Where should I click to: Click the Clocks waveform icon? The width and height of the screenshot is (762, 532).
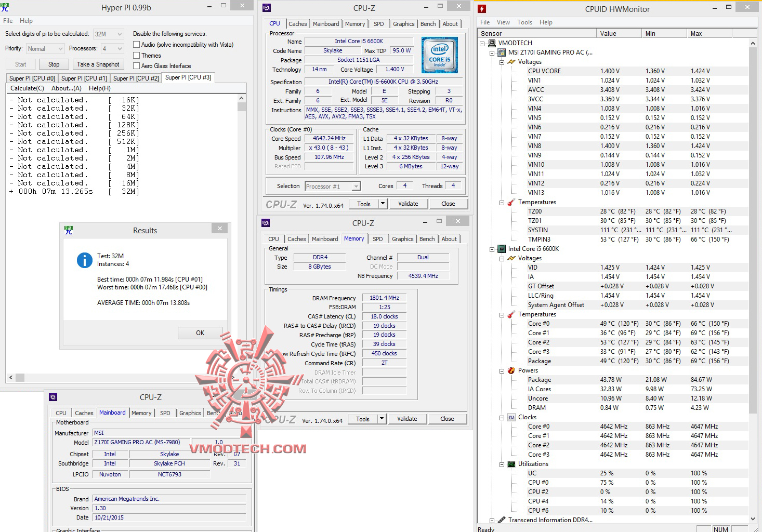(511, 417)
